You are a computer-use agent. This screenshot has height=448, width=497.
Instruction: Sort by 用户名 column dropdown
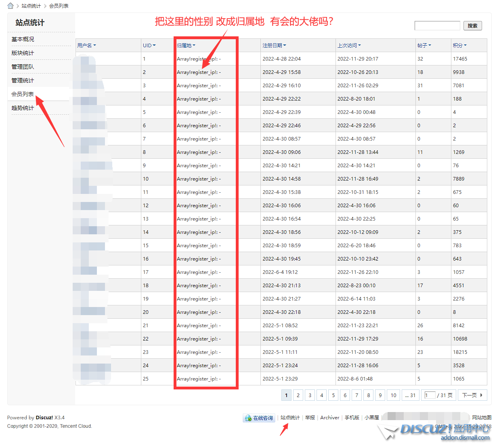pos(86,45)
